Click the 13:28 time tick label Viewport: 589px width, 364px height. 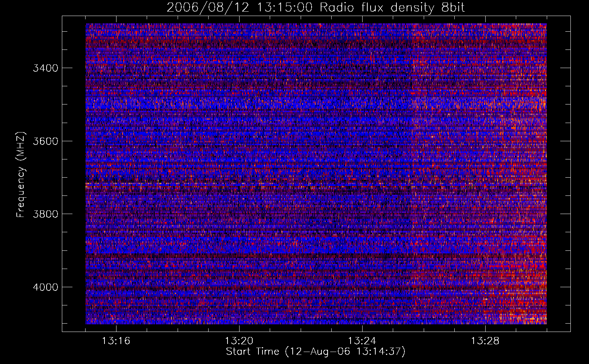tap(485, 341)
